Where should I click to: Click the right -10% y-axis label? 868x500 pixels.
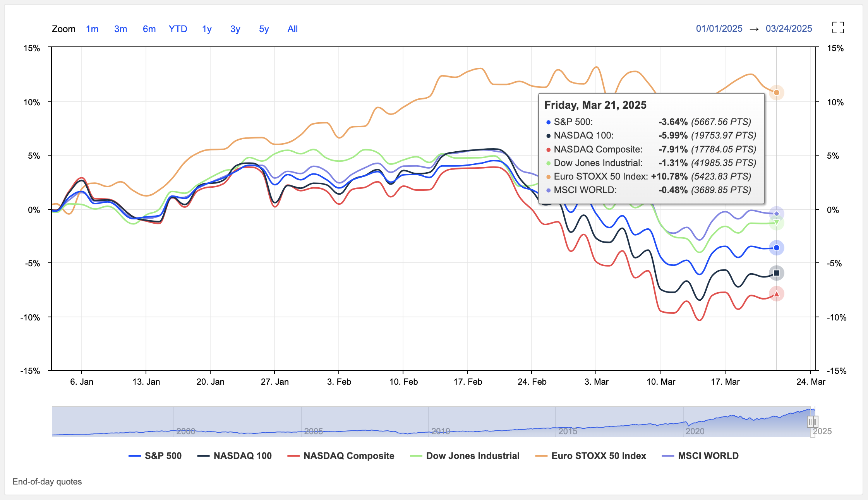pyautogui.click(x=836, y=318)
